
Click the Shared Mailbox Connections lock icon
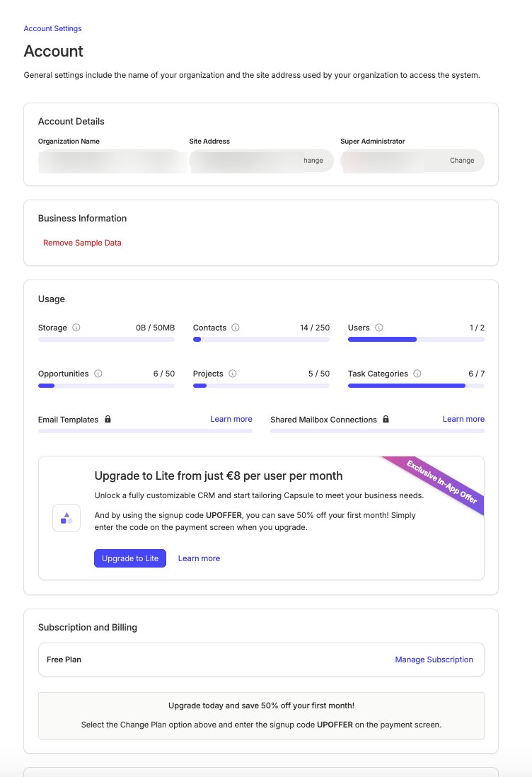coord(386,419)
